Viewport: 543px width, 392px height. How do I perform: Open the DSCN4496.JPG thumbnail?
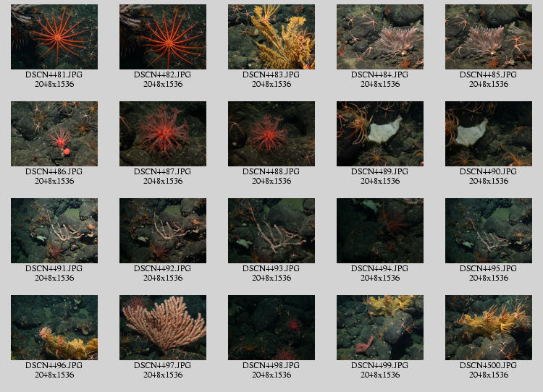pyautogui.click(x=54, y=328)
